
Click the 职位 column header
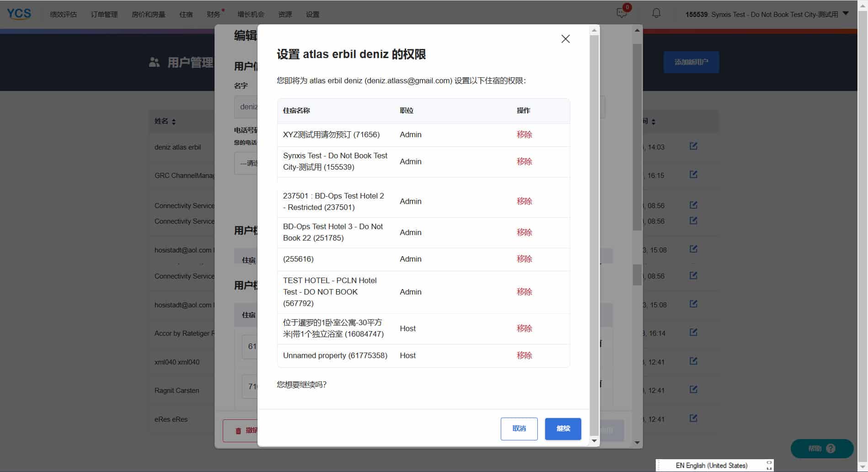pyautogui.click(x=407, y=111)
